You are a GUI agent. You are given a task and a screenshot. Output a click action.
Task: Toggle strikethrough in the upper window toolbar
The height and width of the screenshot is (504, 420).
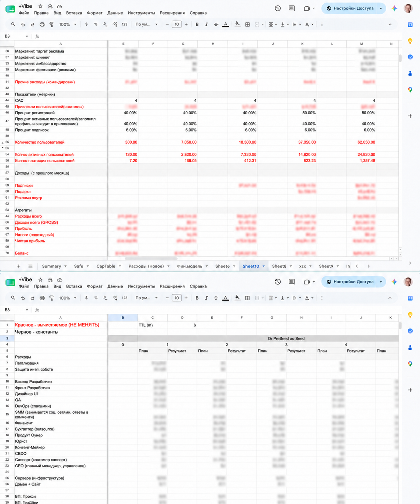coord(216,25)
